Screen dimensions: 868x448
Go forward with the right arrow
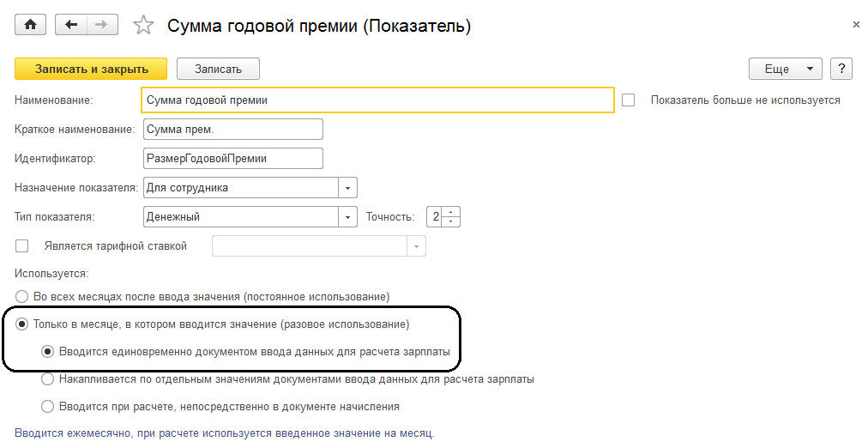click(x=102, y=25)
